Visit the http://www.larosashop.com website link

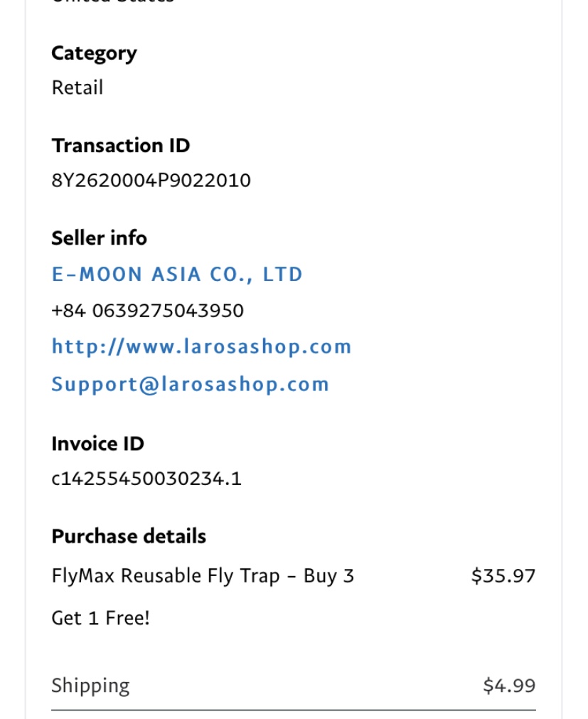point(201,346)
